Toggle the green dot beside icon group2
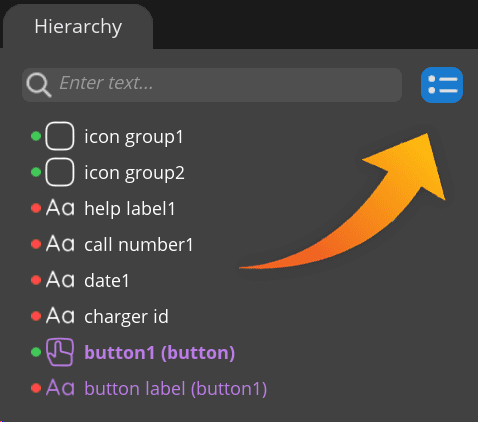 point(36,172)
